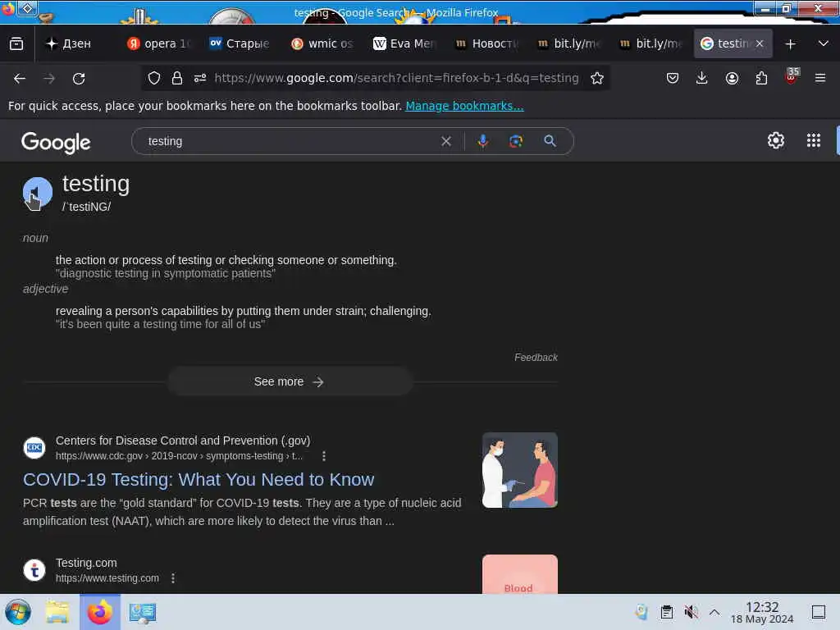Open options for Testing.com result
The width and height of the screenshot is (840, 630).
click(x=172, y=578)
